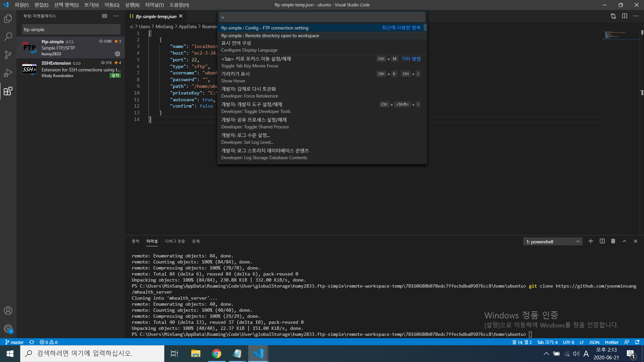
Task: Open extensions view more actions ellipsis
Action: coord(116,16)
